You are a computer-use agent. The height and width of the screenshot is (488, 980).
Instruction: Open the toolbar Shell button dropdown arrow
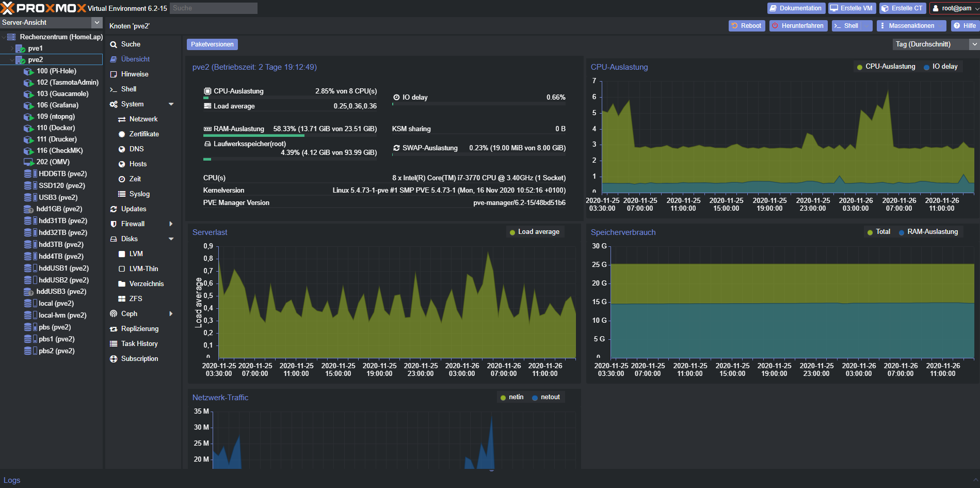[x=867, y=26]
